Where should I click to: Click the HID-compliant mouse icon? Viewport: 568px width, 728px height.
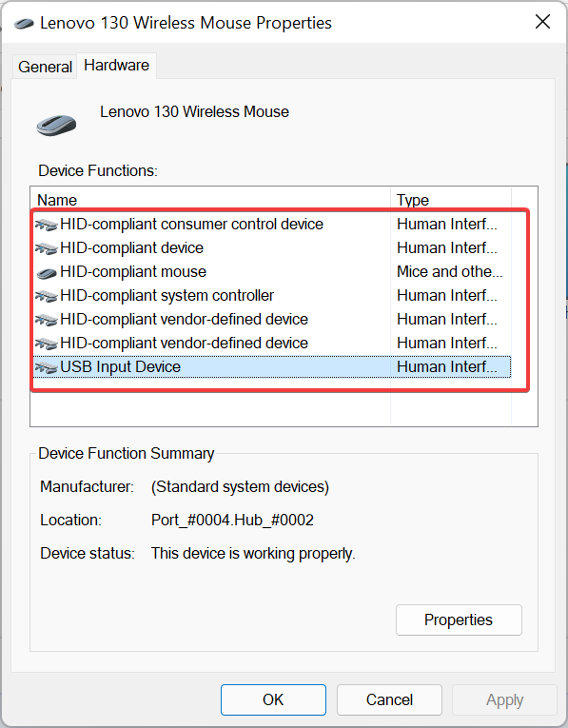point(46,273)
